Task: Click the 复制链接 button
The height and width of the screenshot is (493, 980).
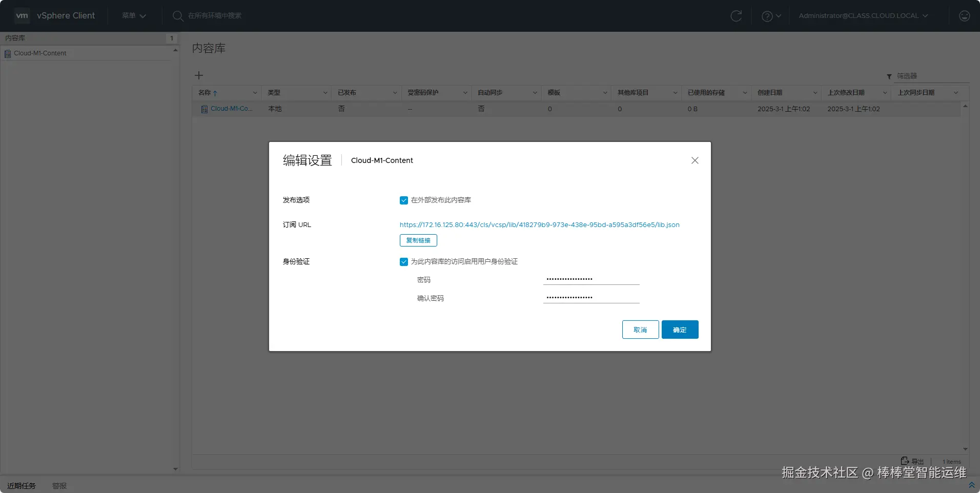Action: [418, 240]
